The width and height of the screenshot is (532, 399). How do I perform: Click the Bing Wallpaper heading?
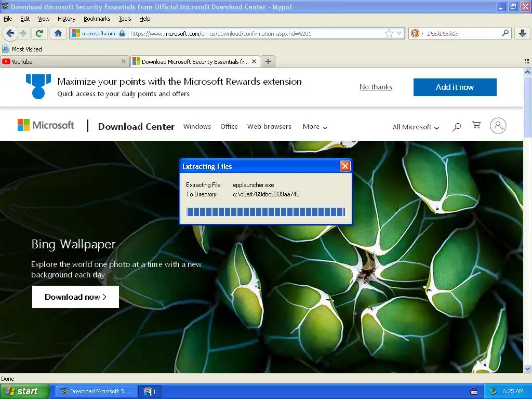tap(73, 244)
